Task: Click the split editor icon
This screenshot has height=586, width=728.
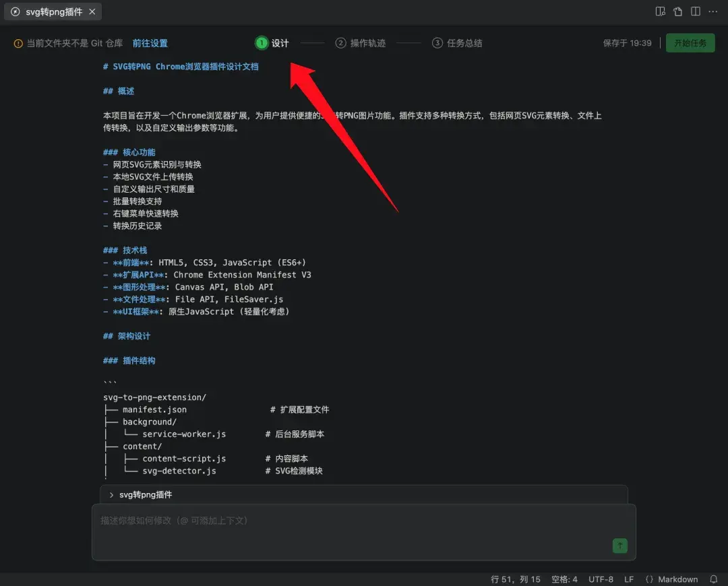Action: click(694, 11)
